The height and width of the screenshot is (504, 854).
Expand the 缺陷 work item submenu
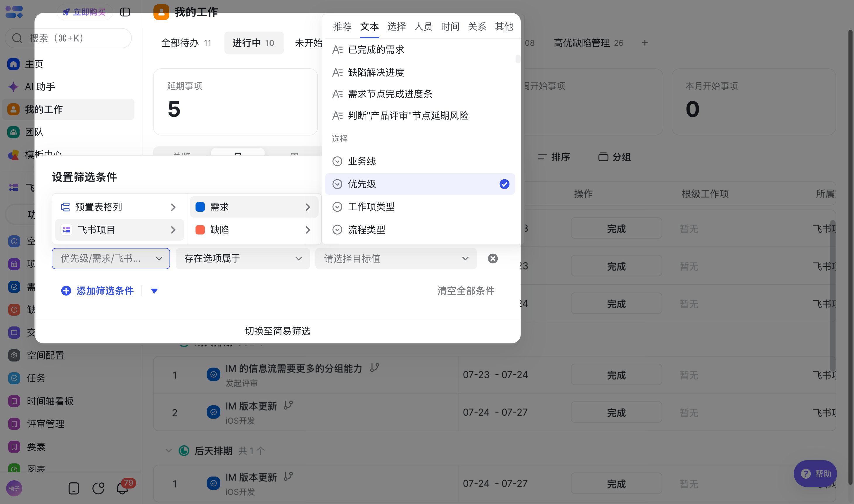(254, 230)
